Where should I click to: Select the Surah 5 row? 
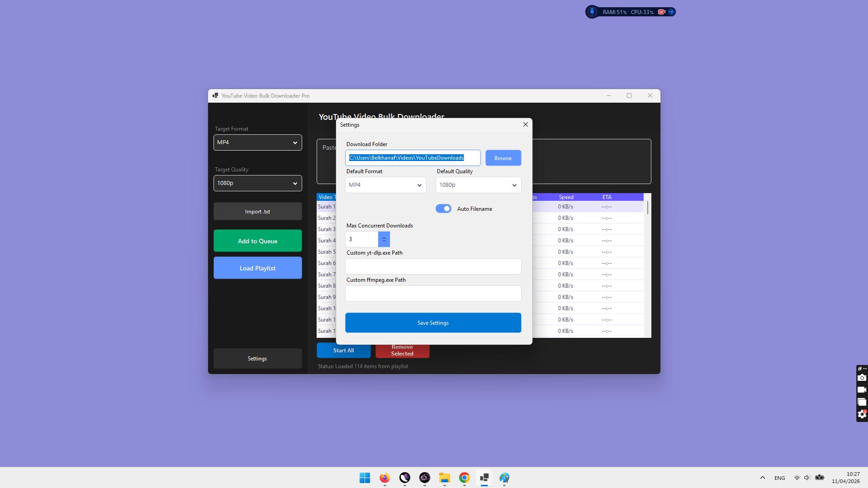(327, 252)
